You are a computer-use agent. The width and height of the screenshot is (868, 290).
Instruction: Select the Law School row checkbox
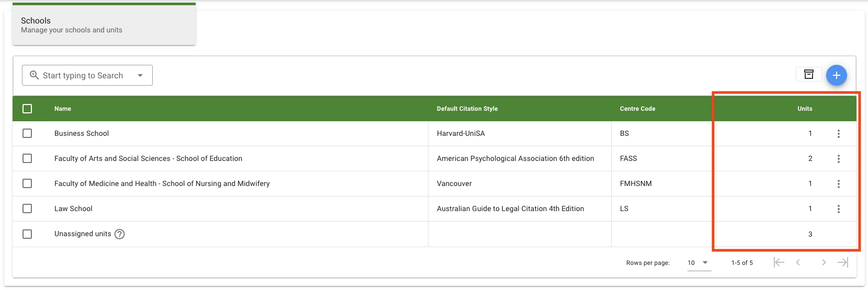tap(27, 209)
